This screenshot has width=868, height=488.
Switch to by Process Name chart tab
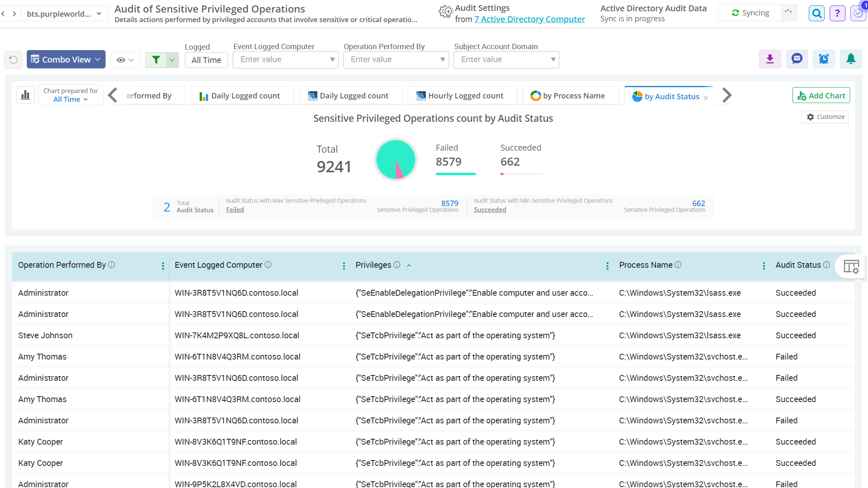(570, 96)
